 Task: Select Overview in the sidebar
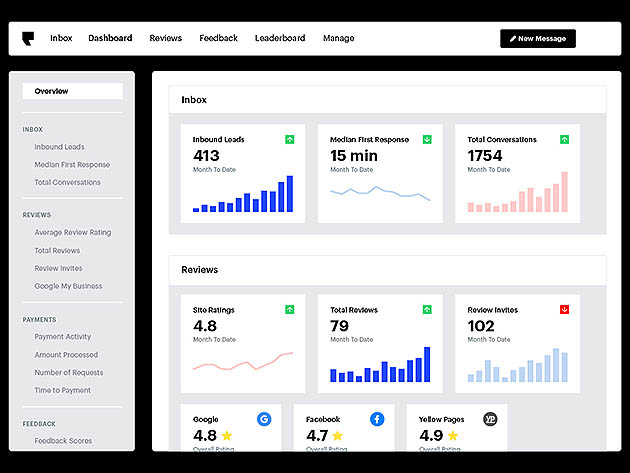73,91
